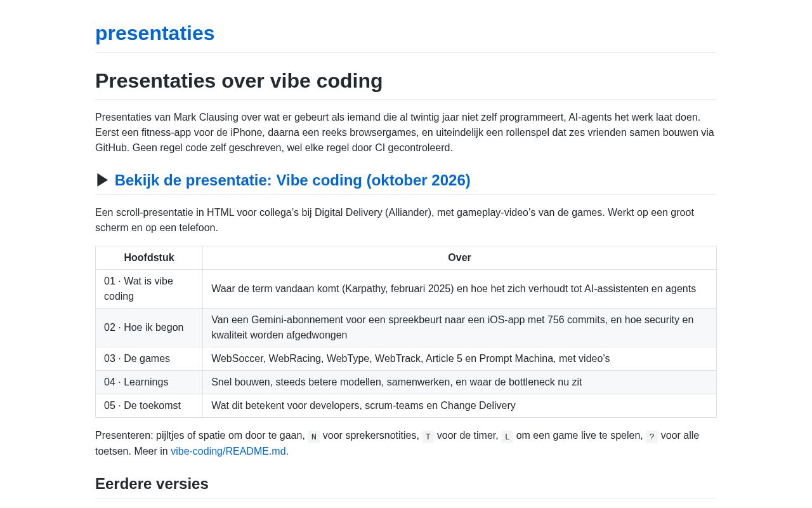Viewport: 812px width, 508px height.
Task: Click the '?' key label for alle toetsen
Action: click(x=652, y=436)
